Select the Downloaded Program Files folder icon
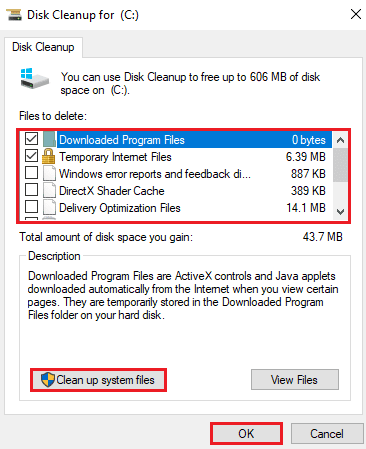 pos(49,139)
